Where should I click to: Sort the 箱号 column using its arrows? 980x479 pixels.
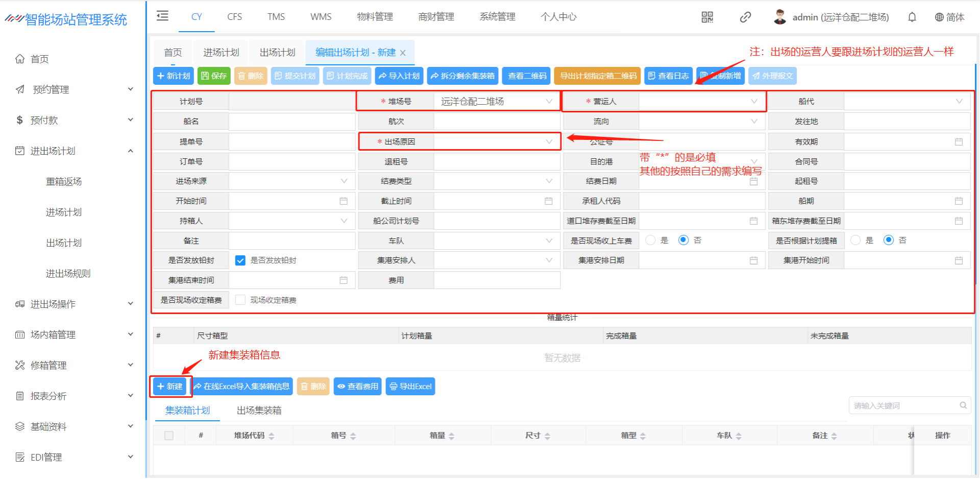click(353, 436)
